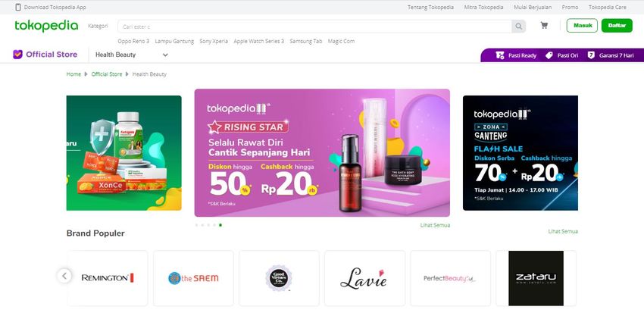Open Mitra Tokopedia link

point(483,7)
